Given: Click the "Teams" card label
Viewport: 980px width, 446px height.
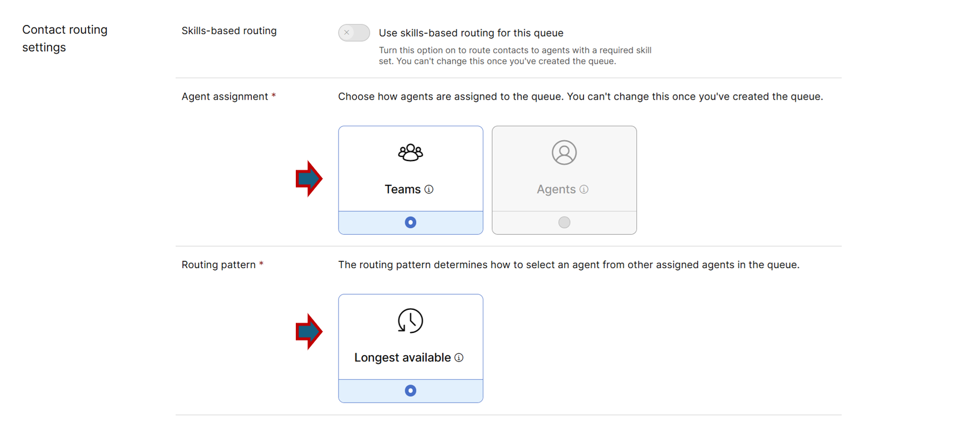Looking at the screenshot, I should (402, 189).
